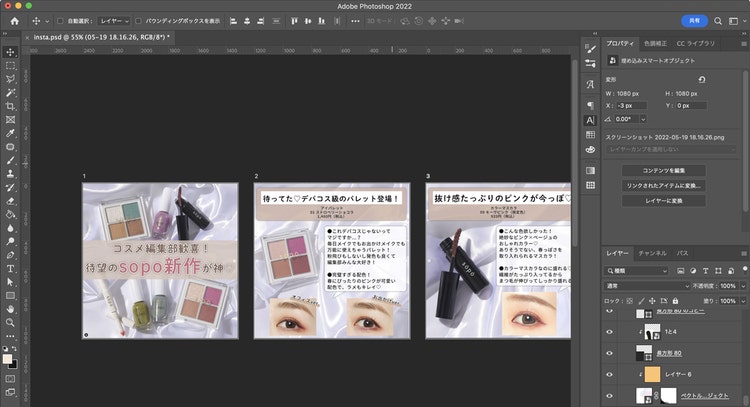
Task: Select the プロパティ tab
Action: click(620, 44)
